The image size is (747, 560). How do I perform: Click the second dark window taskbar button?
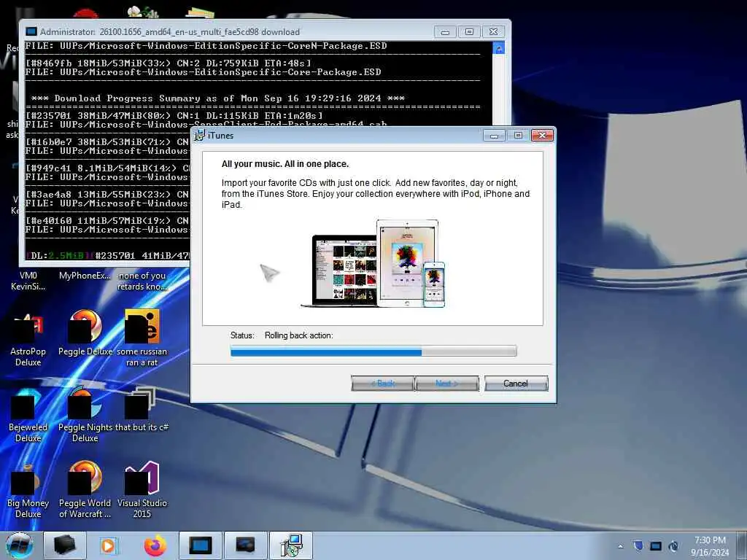pyautogui.click(x=245, y=545)
